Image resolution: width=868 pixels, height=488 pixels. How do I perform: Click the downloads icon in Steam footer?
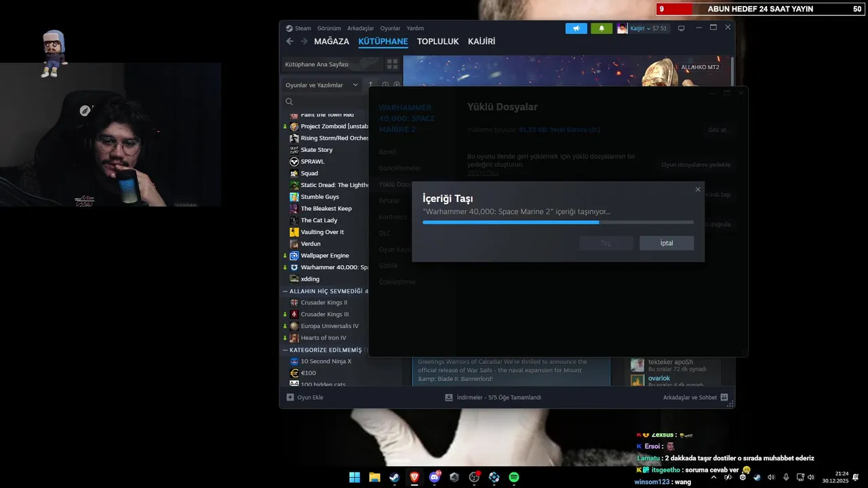(x=449, y=397)
